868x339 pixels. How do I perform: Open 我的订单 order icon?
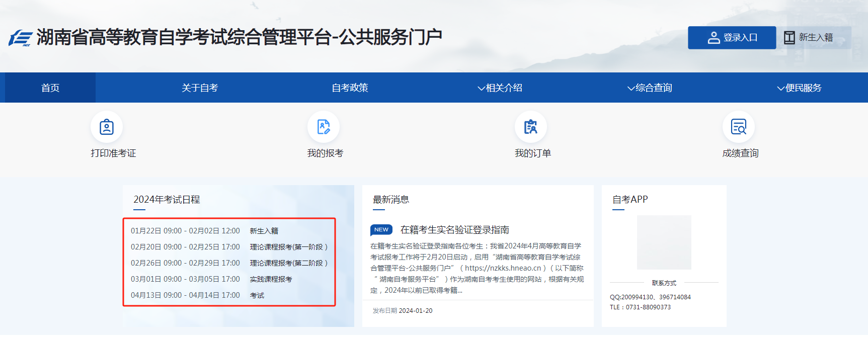[531, 127]
